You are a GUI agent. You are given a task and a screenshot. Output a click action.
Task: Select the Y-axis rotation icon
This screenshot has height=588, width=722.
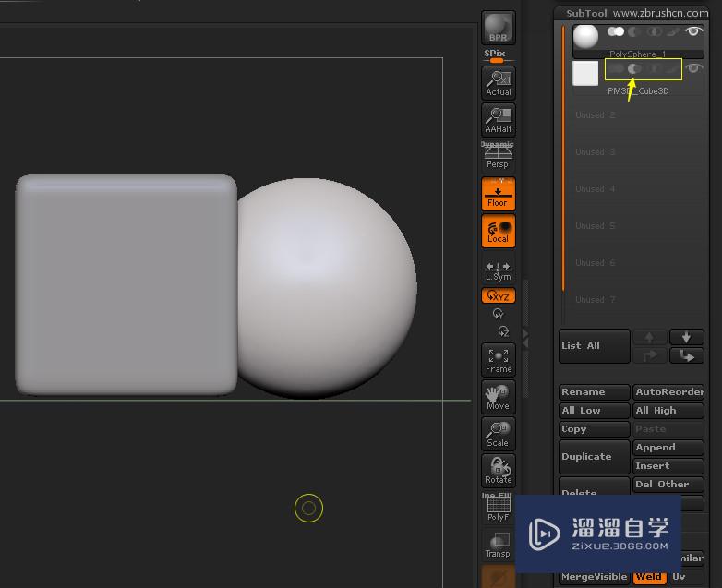[499, 314]
